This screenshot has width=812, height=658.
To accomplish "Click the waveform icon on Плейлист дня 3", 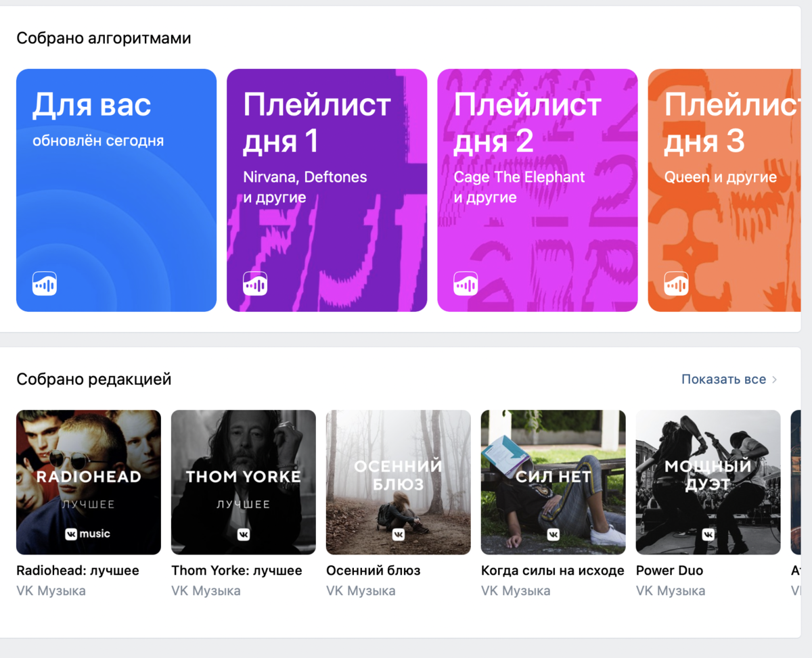I will 676,283.
